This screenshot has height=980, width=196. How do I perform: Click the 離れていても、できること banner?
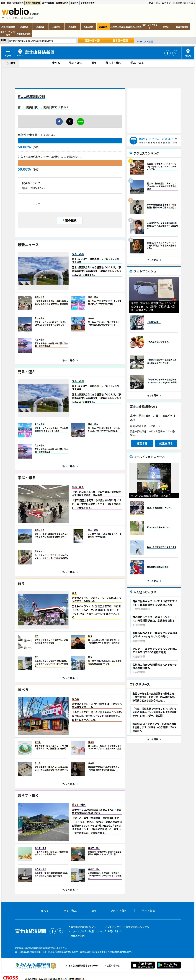[x=154, y=140]
